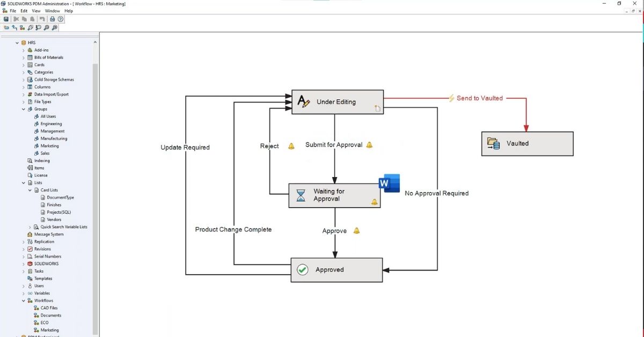Select the Engineering group in tree
This screenshot has width=644, height=337.
pos(51,123)
